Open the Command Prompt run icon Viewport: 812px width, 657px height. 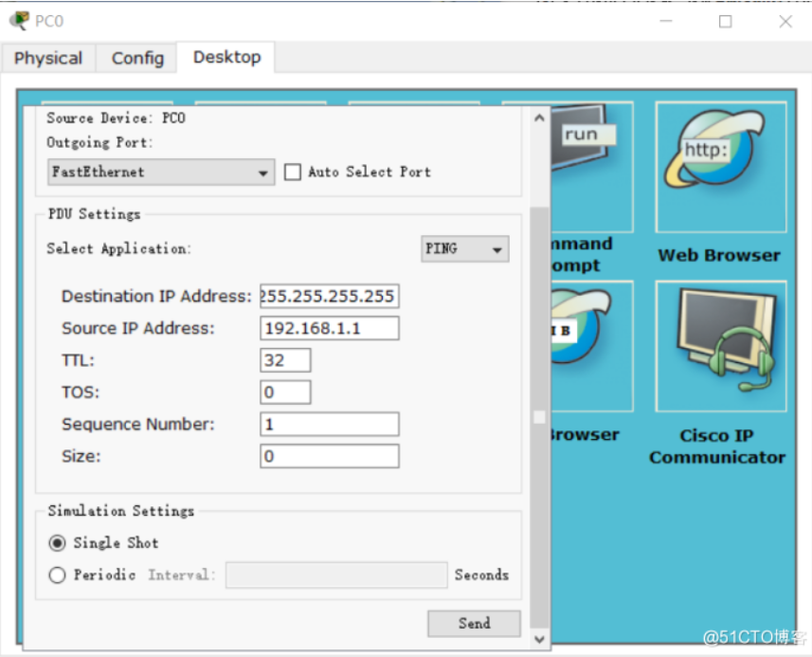[x=591, y=167]
